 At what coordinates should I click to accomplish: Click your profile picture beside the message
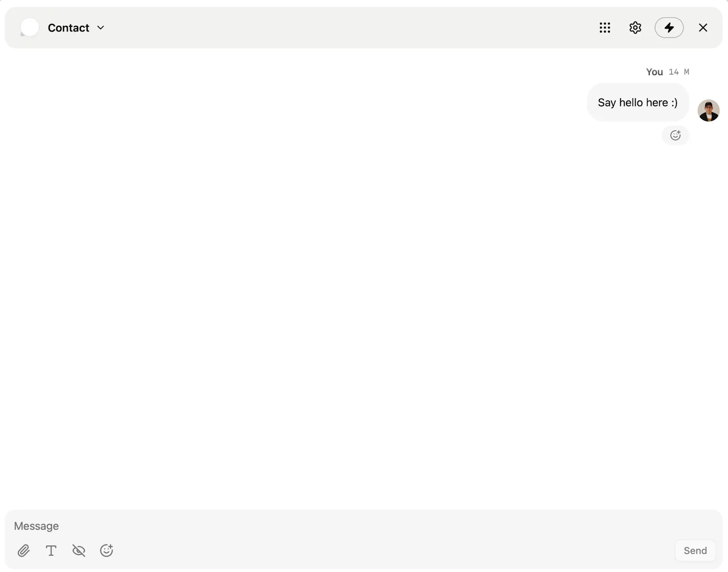pyautogui.click(x=708, y=110)
